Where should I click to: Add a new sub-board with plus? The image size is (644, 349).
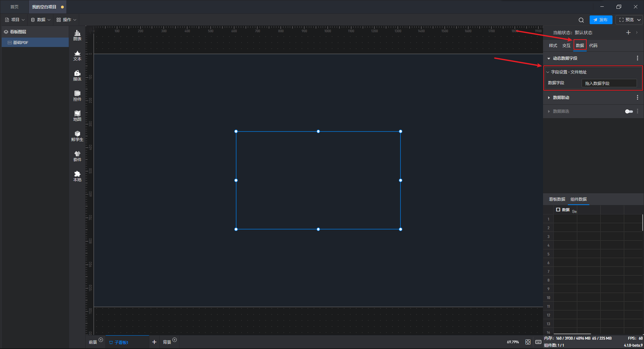154,342
